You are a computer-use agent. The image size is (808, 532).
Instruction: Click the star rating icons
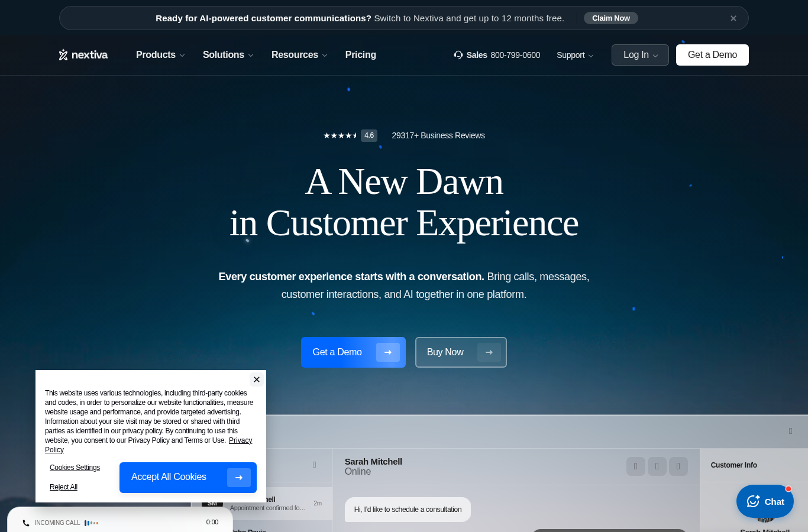tap(340, 135)
